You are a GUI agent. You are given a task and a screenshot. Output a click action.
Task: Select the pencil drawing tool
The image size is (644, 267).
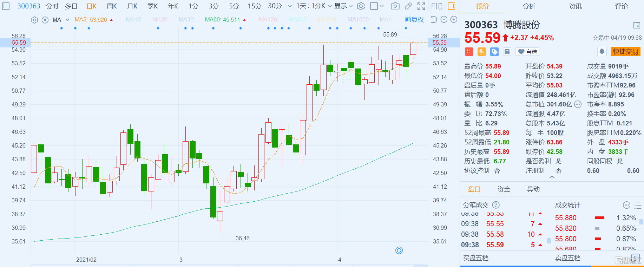click(x=408, y=6)
